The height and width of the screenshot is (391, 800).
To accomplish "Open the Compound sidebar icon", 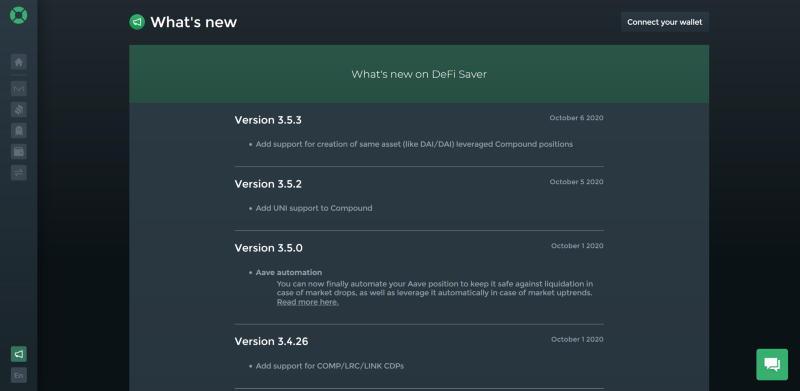I will point(19,110).
